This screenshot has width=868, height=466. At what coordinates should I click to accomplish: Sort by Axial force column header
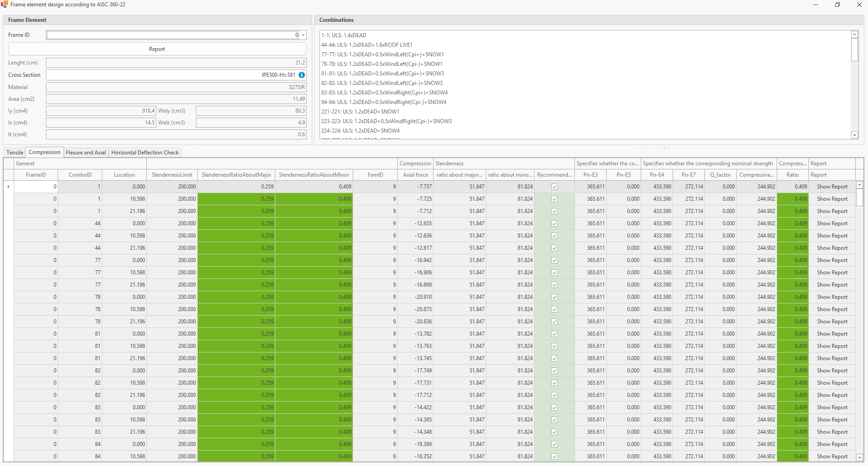tap(415, 175)
